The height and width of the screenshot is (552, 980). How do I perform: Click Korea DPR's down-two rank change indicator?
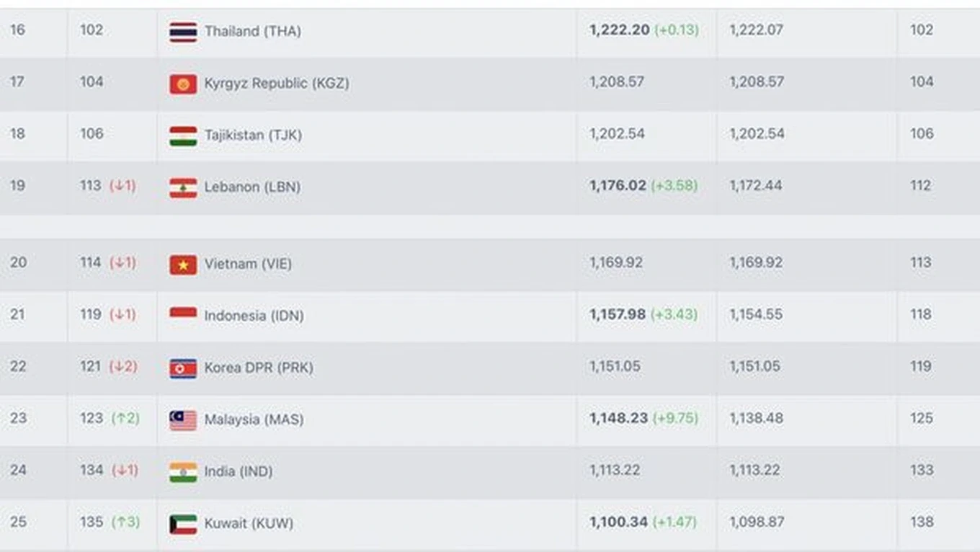click(x=122, y=366)
